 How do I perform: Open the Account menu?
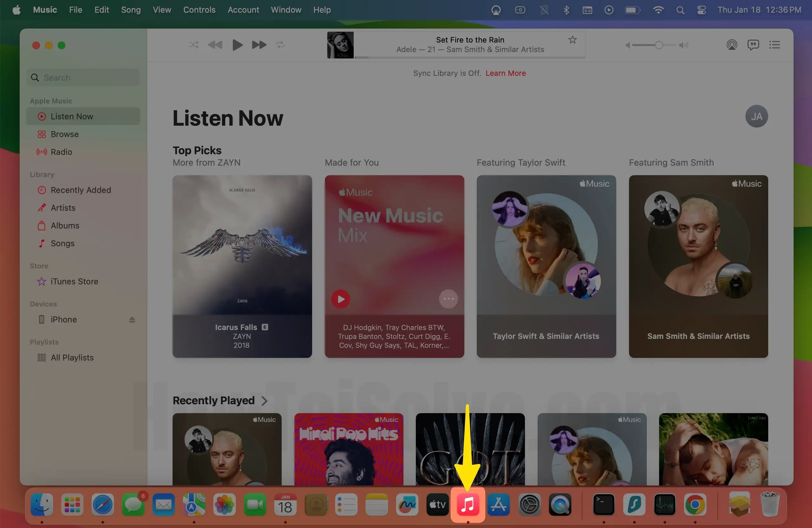coord(243,10)
